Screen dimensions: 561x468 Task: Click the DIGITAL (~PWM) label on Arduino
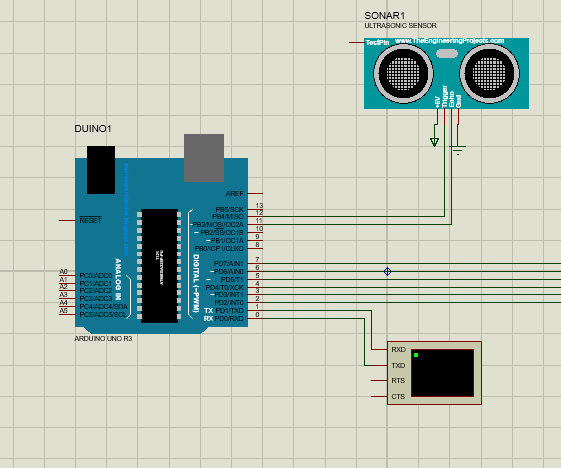[196, 283]
